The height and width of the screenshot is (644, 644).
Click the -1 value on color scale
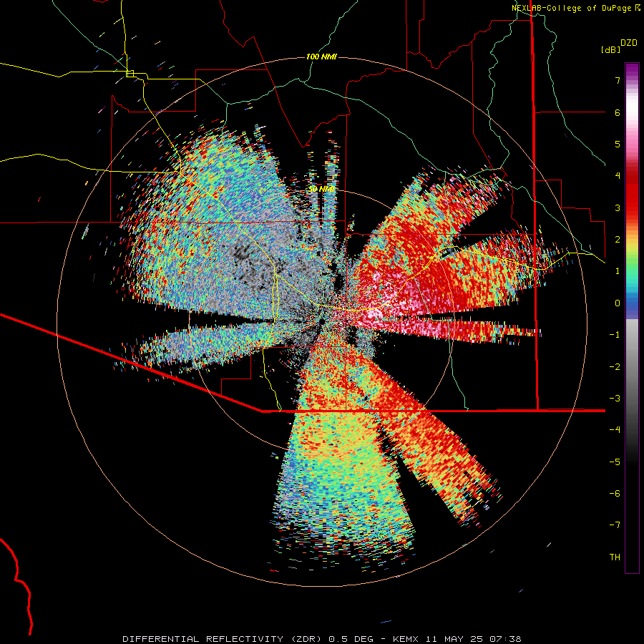coord(615,335)
